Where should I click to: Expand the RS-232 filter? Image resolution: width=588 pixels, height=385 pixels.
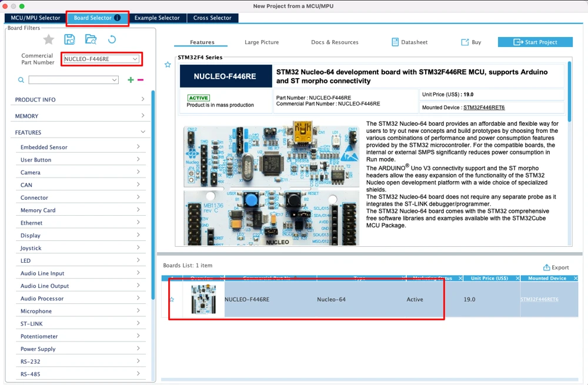pos(81,361)
